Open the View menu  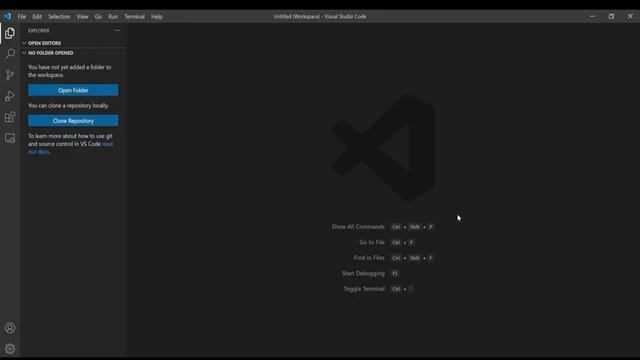(x=82, y=17)
